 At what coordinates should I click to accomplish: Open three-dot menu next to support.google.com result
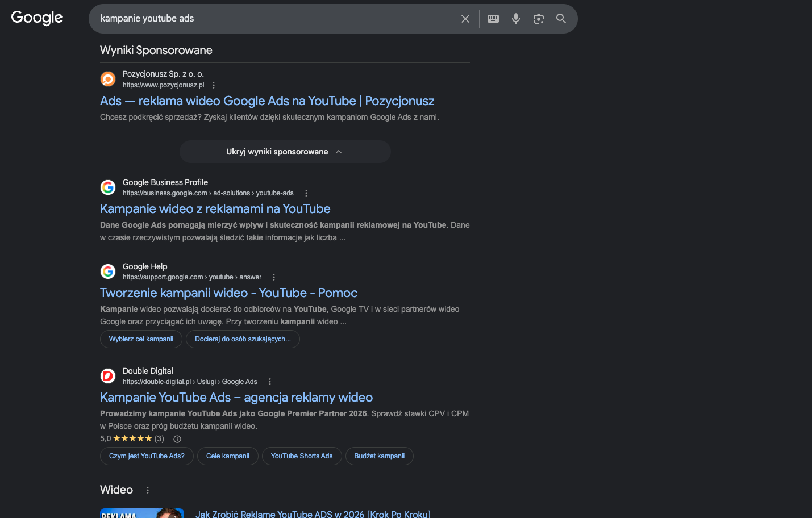274,277
